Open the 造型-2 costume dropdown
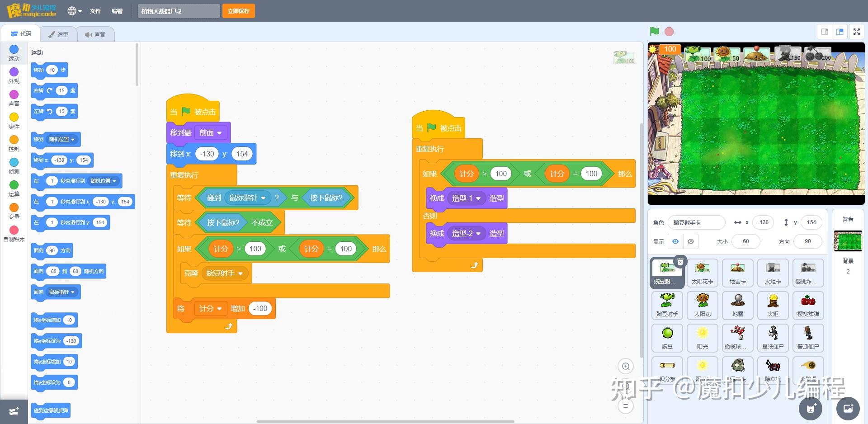Viewport: 868px width, 424px height. 466,233
